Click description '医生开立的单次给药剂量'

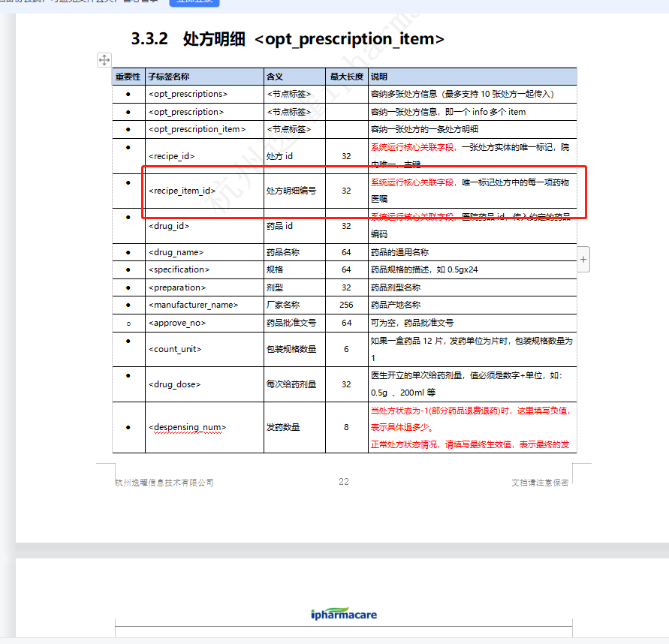(467, 384)
